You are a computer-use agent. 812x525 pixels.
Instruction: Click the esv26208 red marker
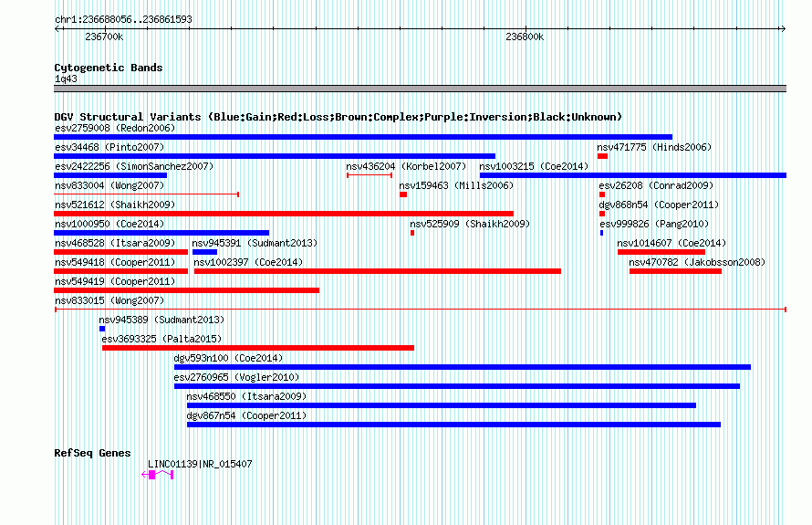602,194
